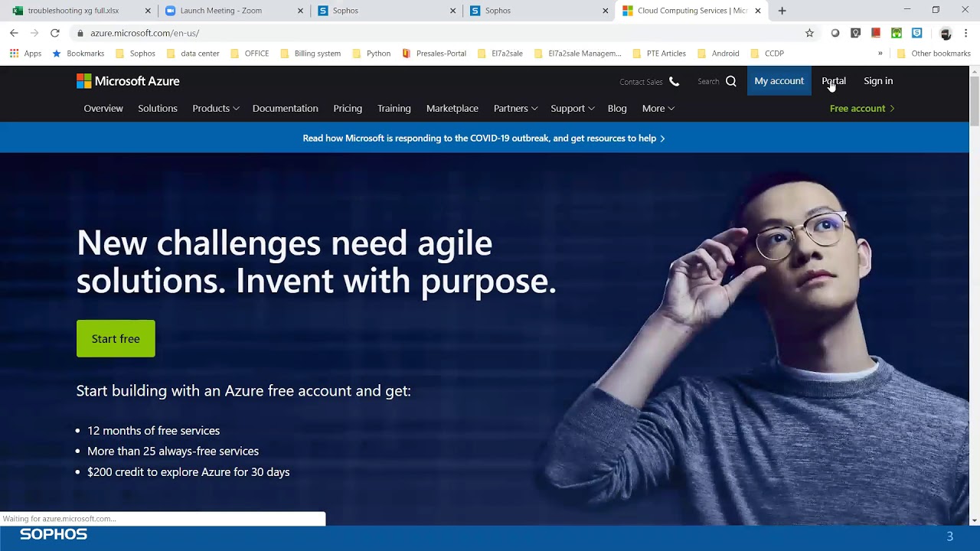Click the green Free account link
This screenshot has width=980, height=551.
(862, 109)
